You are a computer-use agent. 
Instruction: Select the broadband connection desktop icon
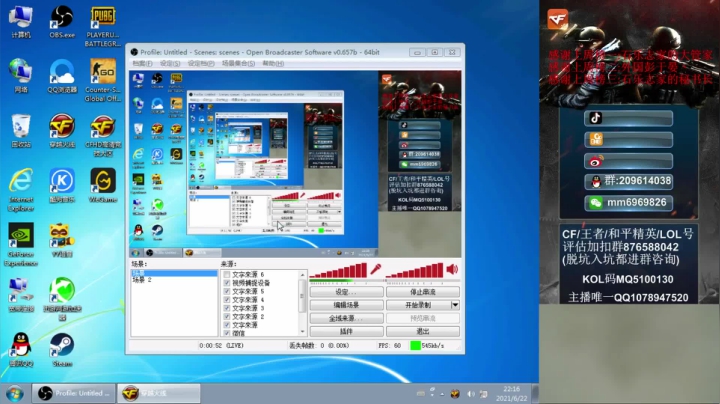pyautogui.click(x=21, y=295)
